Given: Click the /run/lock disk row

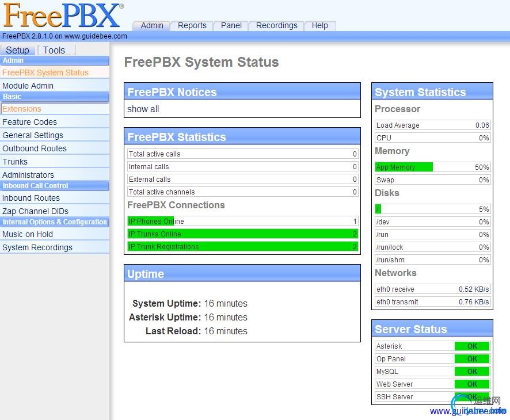Looking at the screenshot, I should (433, 247).
